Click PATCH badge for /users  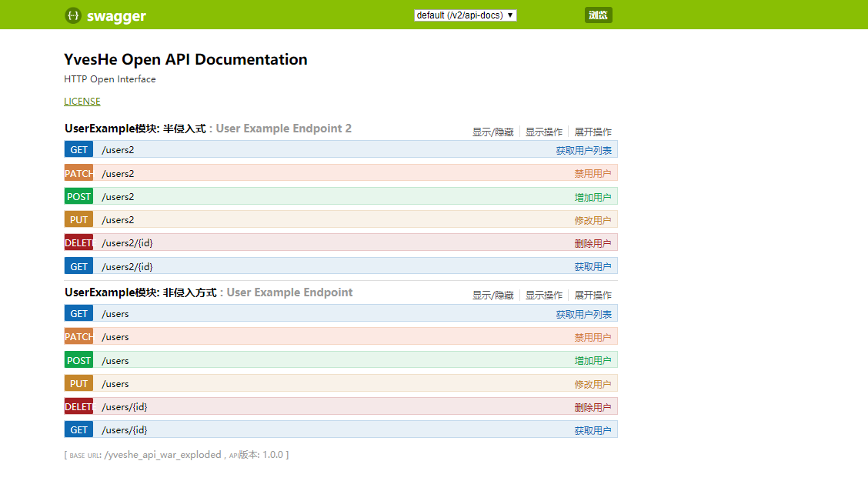coord(78,337)
